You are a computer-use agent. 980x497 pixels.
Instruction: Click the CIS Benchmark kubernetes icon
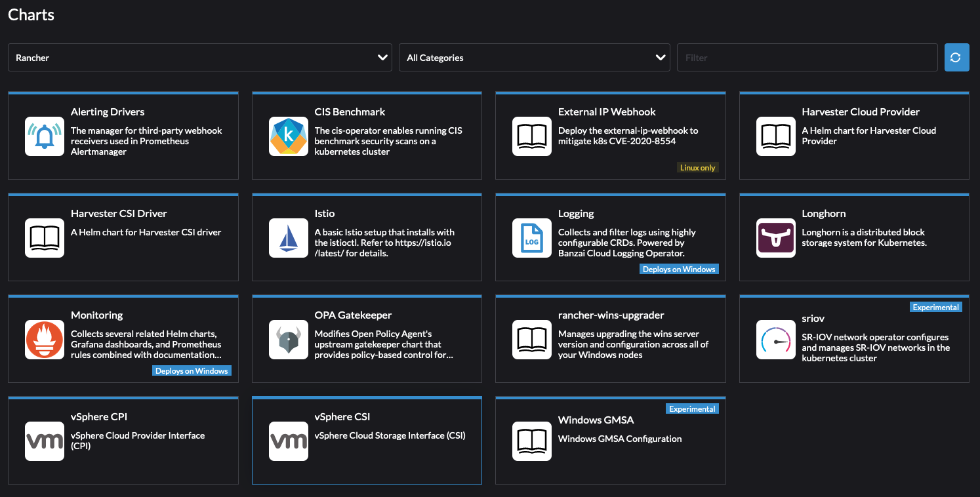288,136
